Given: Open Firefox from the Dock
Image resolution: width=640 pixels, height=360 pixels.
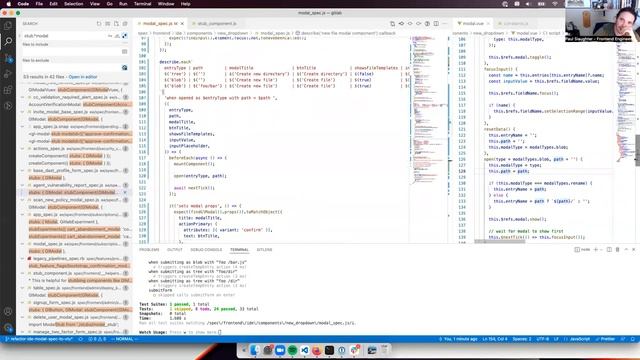Looking at the screenshot, I should (x=317, y=350).
